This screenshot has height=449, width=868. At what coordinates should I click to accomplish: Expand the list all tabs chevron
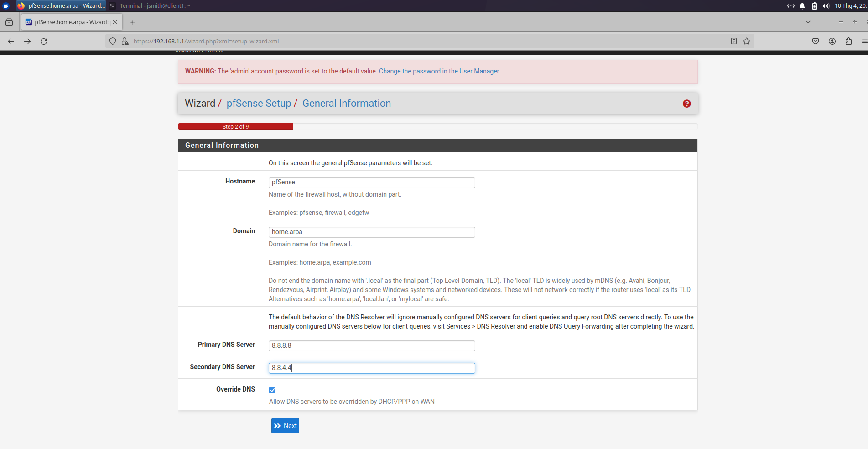point(808,22)
